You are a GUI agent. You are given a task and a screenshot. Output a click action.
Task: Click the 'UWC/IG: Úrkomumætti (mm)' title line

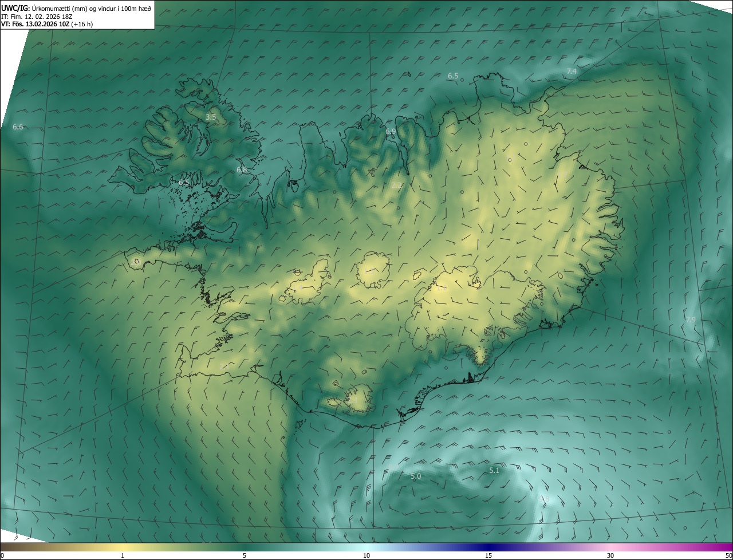click(76, 8)
